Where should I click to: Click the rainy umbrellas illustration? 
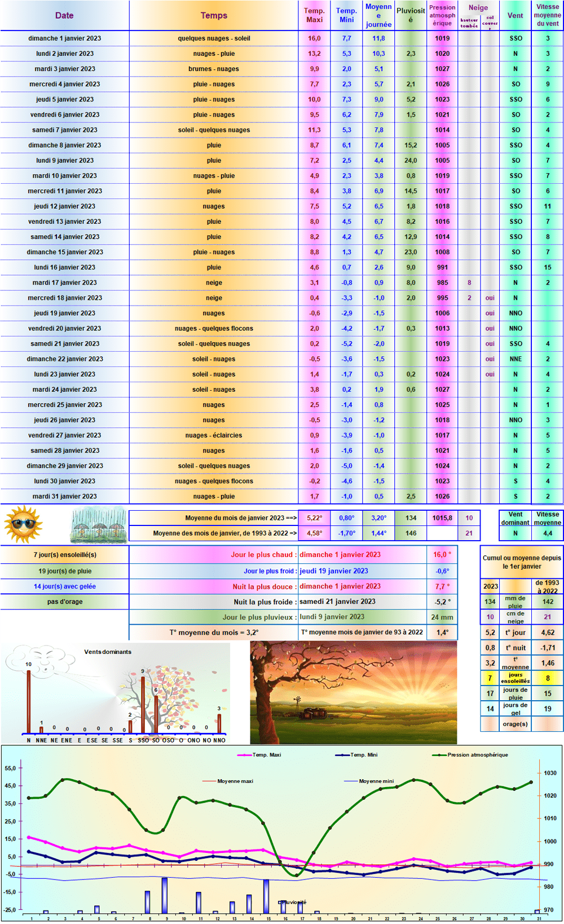click(99, 525)
